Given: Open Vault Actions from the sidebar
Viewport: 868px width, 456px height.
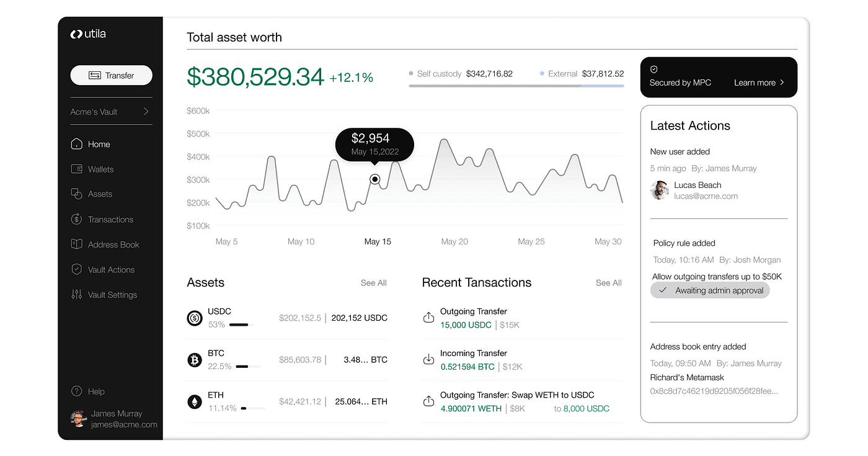Looking at the screenshot, I should point(76,269).
